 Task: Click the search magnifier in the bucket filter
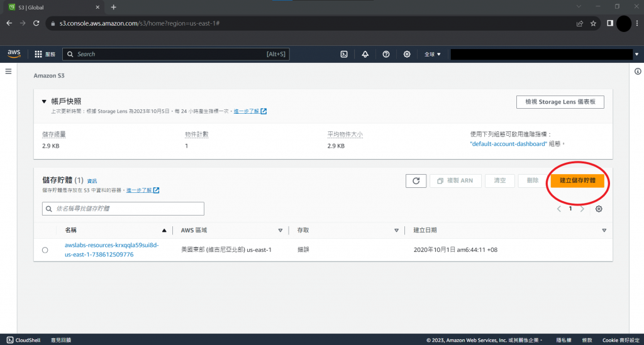[x=49, y=209]
